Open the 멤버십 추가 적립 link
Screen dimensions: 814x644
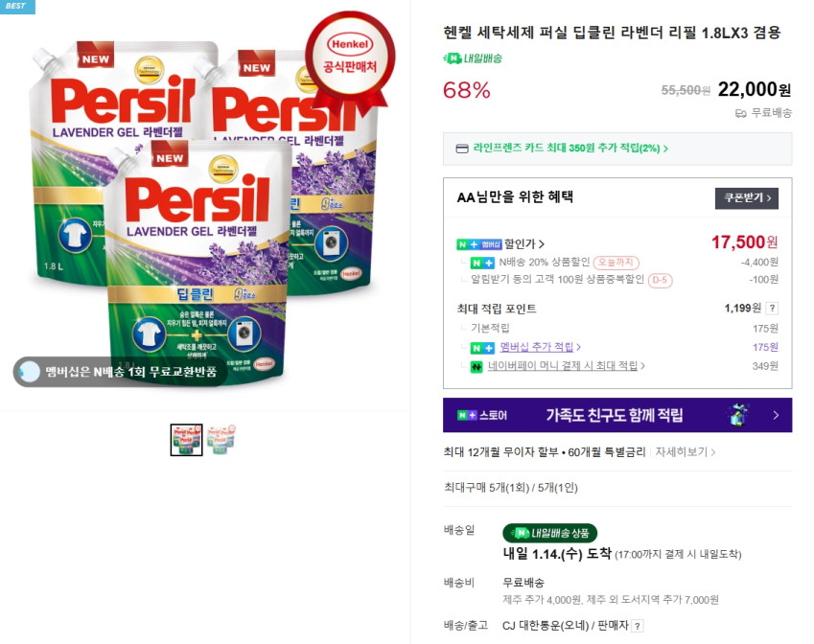(540, 347)
